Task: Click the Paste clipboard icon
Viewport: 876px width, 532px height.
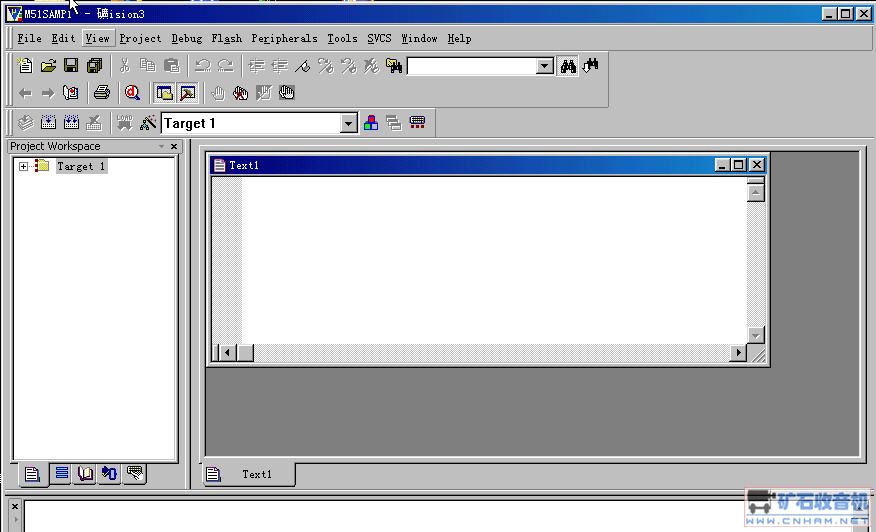Action: [x=172, y=65]
